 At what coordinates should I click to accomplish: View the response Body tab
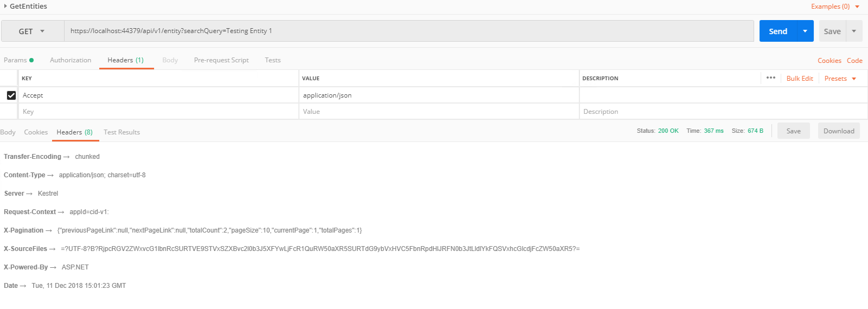(8, 132)
